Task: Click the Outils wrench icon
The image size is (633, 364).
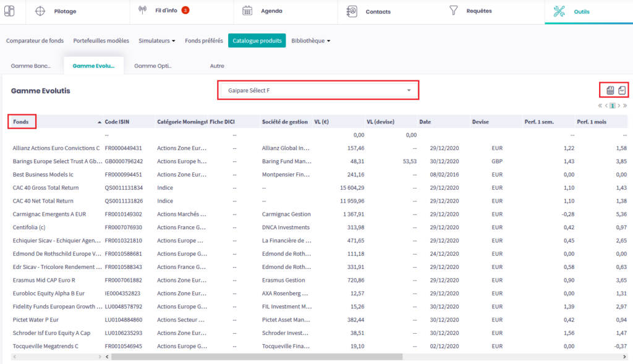Action: tap(559, 11)
